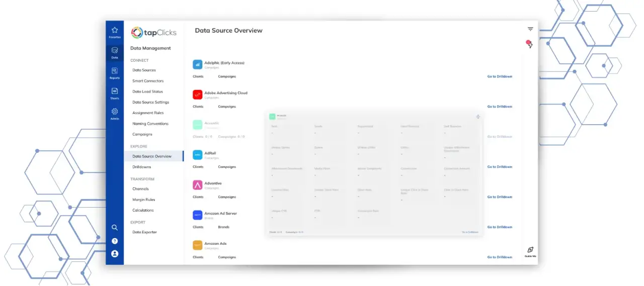Click Data Source Overview page heading
This screenshot has height=286, width=644.
[x=229, y=31]
